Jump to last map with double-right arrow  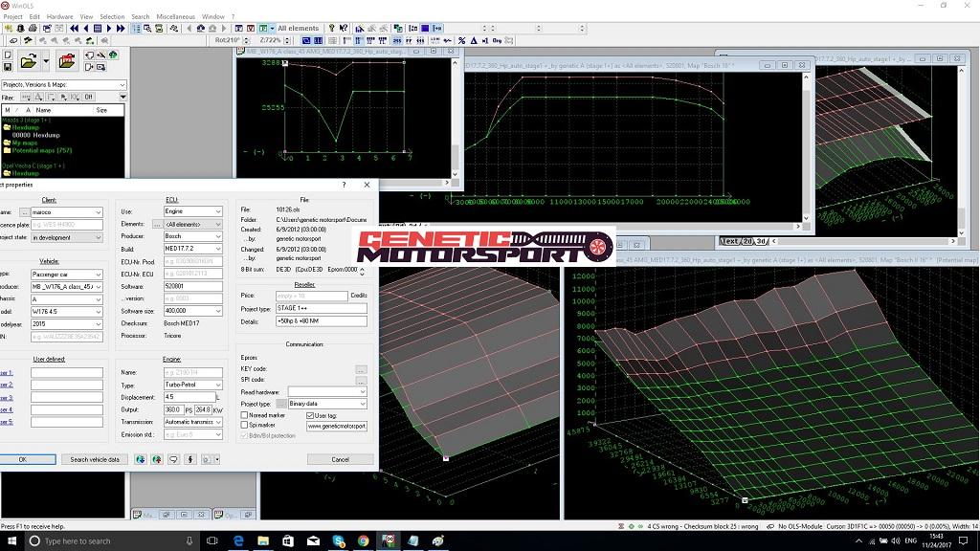click(121, 29)
